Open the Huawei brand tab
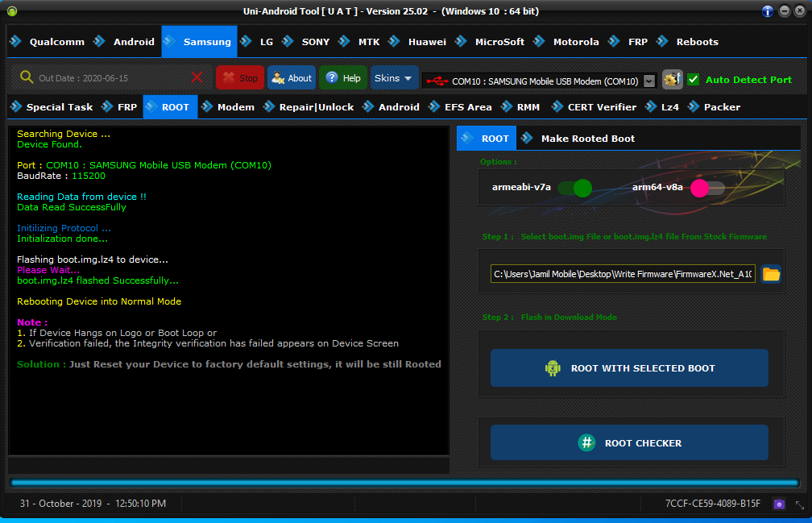This screenshot has height=523, width=812. (x=418, y=42)
